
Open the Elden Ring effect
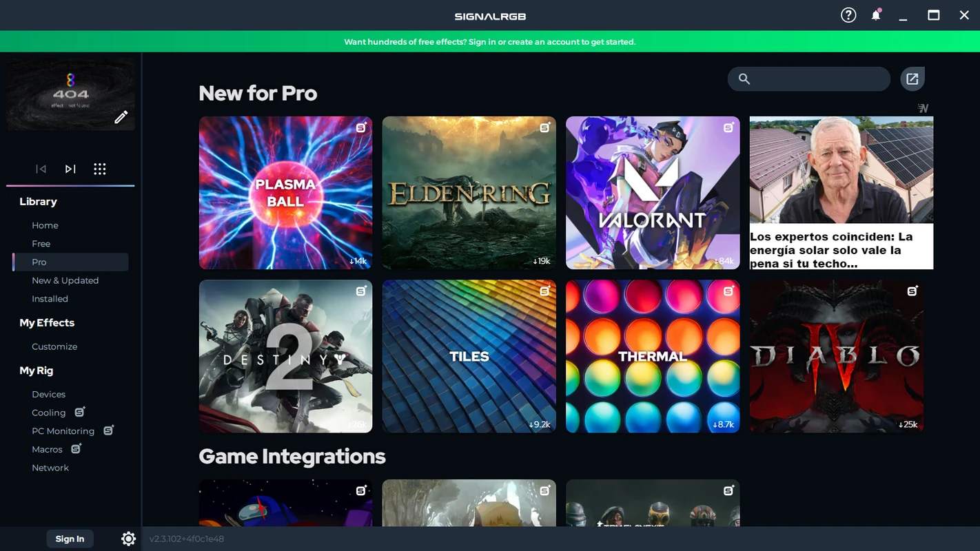click(469, 193)
